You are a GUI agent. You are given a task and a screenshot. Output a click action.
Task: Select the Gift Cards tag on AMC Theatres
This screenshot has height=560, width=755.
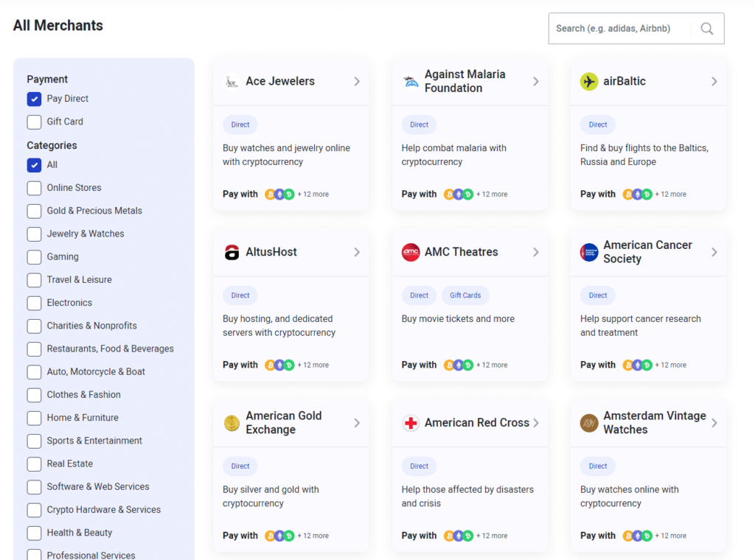coord(465,295)
